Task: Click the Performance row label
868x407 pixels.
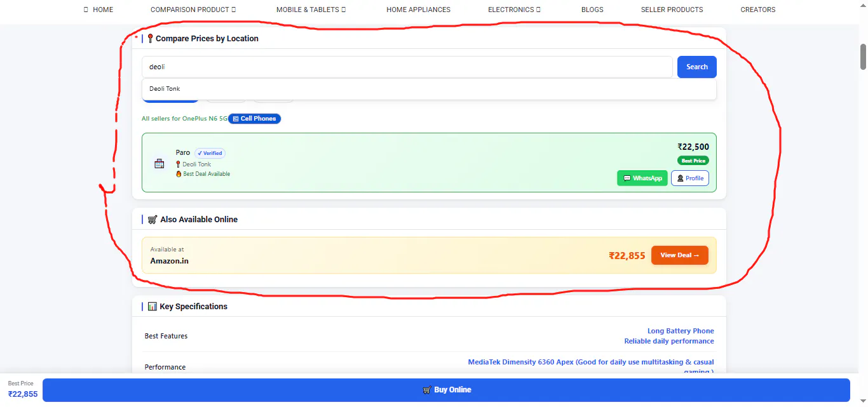Action: click(165, 367)
